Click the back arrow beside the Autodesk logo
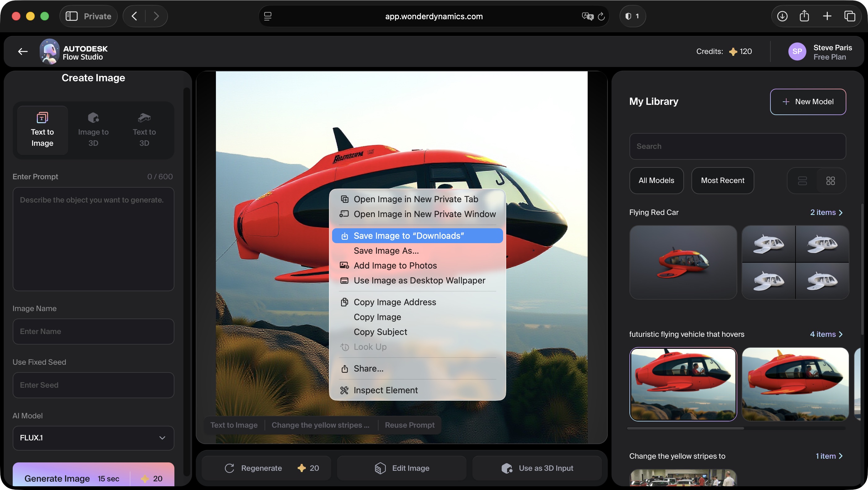868x490 pixels. [x=23, y=51]
